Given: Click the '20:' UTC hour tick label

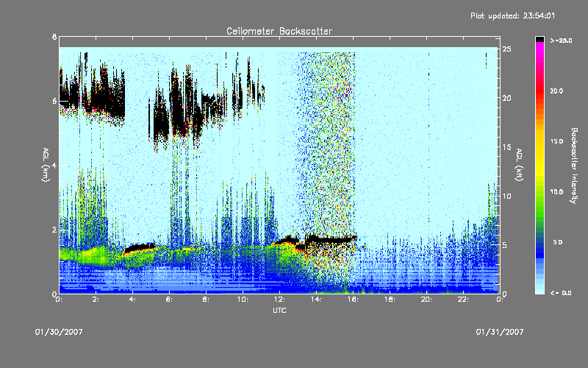Looking at the screenshot, I should pyautogui.click(x=427, y=300).
